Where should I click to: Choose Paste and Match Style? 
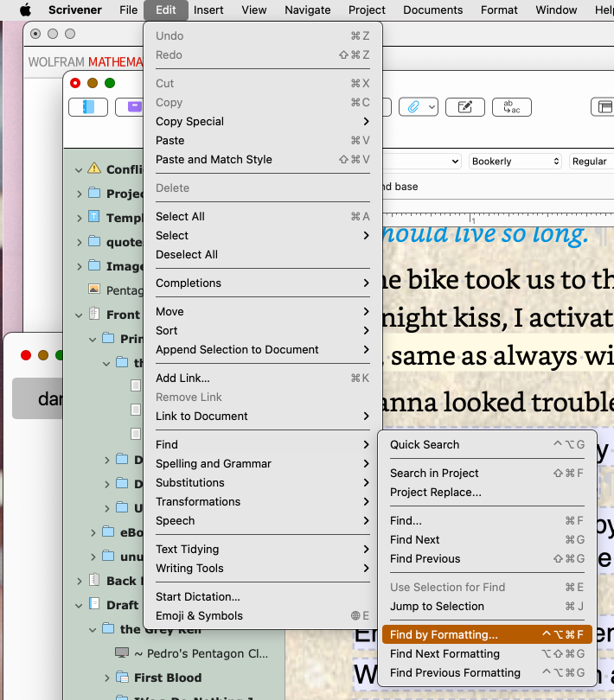coord(263,159)
